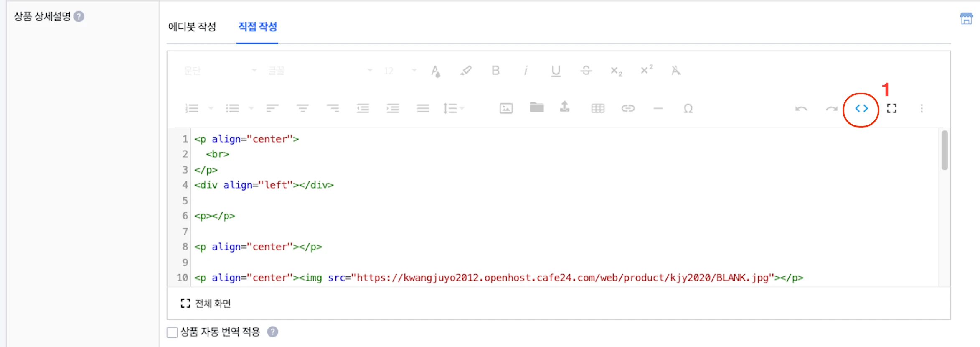The image size is (980, 347).
Task: Toggle the HTML code view button
Action: coord(861,109)
